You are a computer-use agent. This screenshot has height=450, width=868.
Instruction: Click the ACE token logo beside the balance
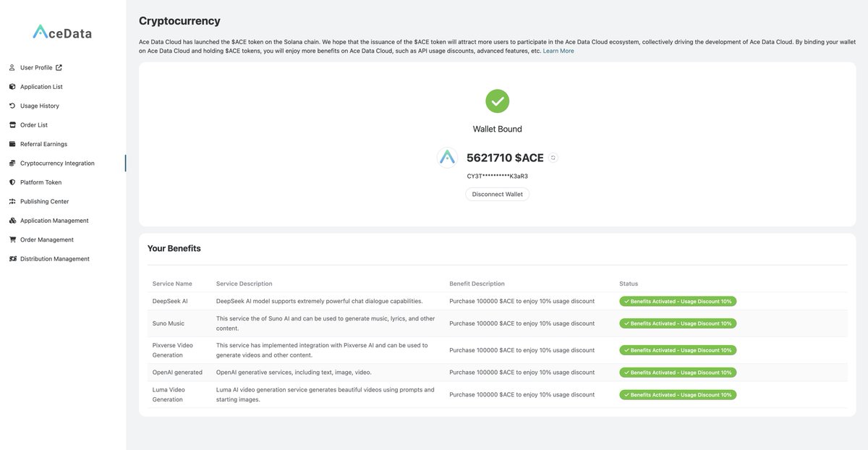tap(448, 158)
